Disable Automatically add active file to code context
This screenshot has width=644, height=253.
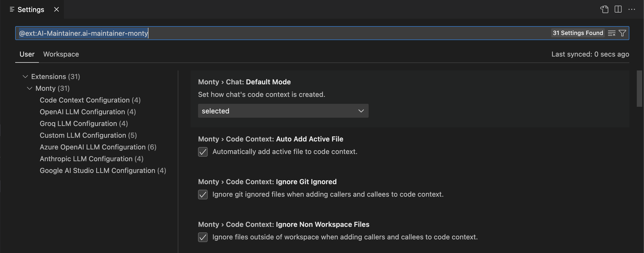(x=203, y=152)
